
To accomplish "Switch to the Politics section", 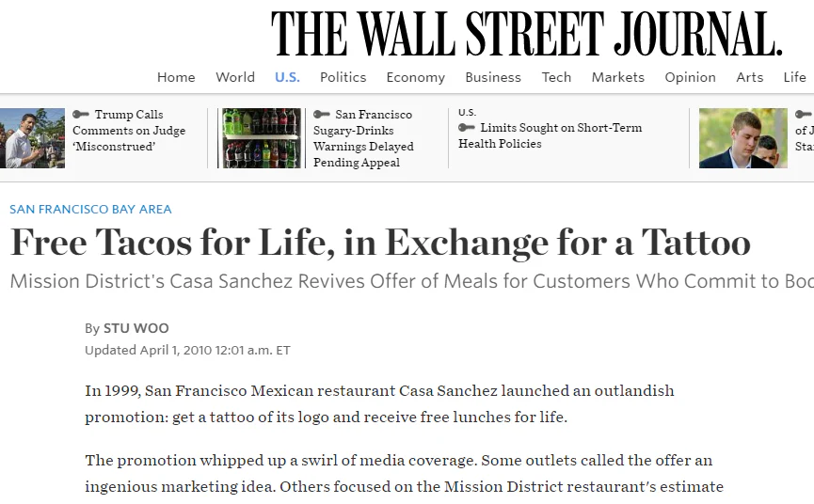I will pos(343,77).
